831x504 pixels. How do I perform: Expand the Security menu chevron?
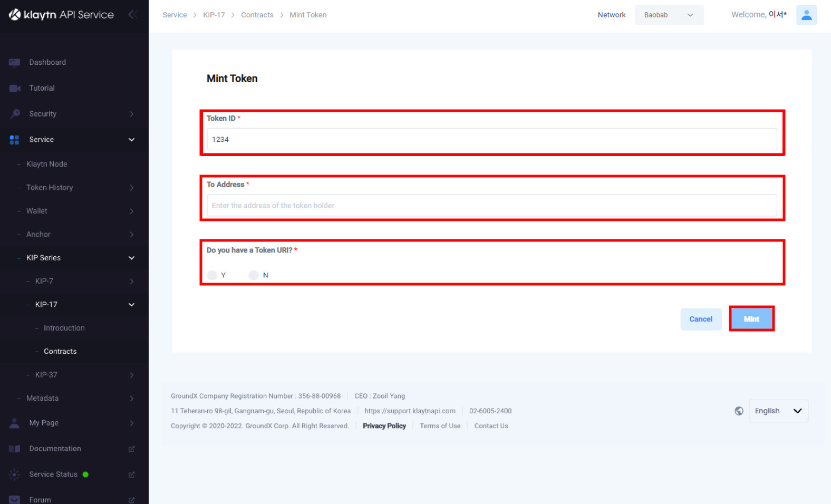131,114
